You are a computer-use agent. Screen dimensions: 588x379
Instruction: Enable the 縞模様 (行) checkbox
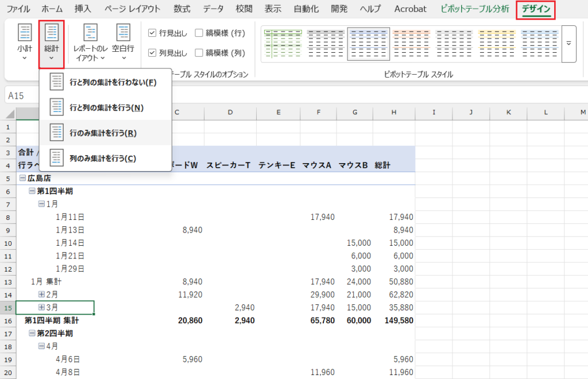[199, 33]
